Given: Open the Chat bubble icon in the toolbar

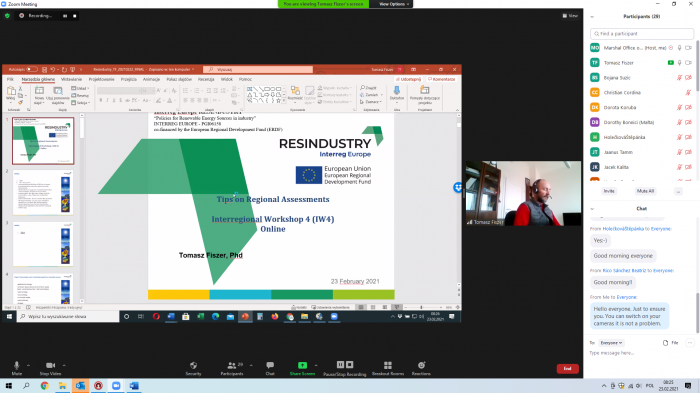Looking at the screenshot, I should (270, 365).
